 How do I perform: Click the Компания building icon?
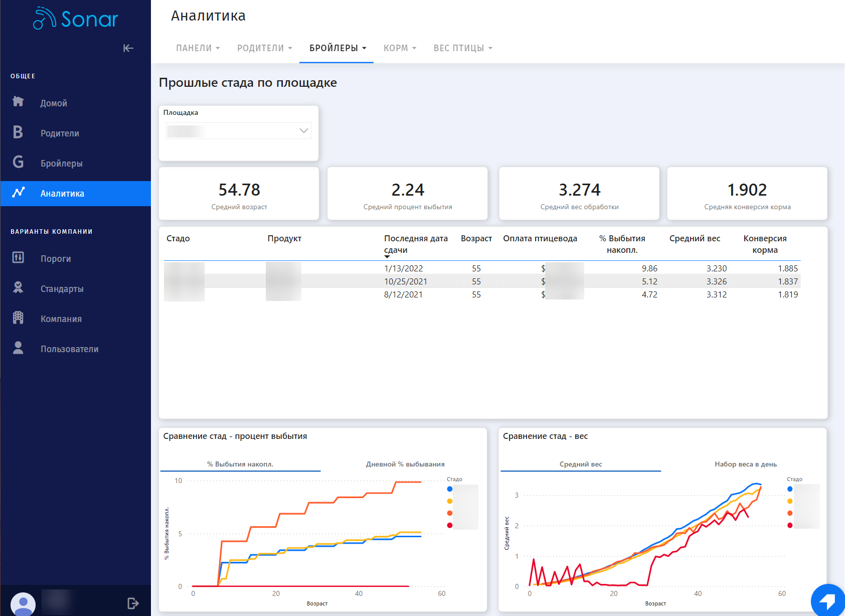tap(18, 318)
